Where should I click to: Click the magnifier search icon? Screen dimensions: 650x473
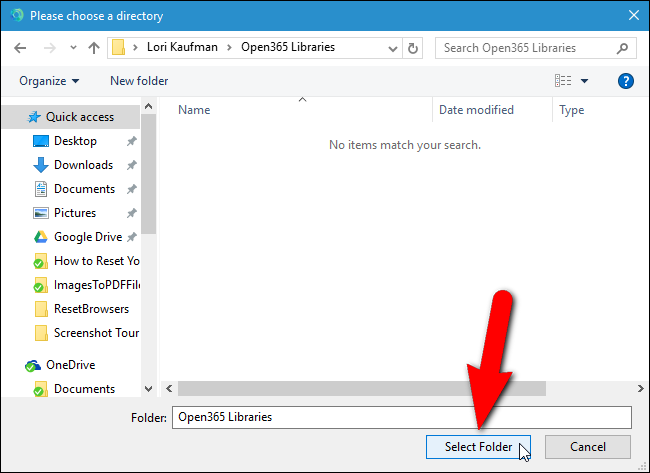(x=622, y=49)
